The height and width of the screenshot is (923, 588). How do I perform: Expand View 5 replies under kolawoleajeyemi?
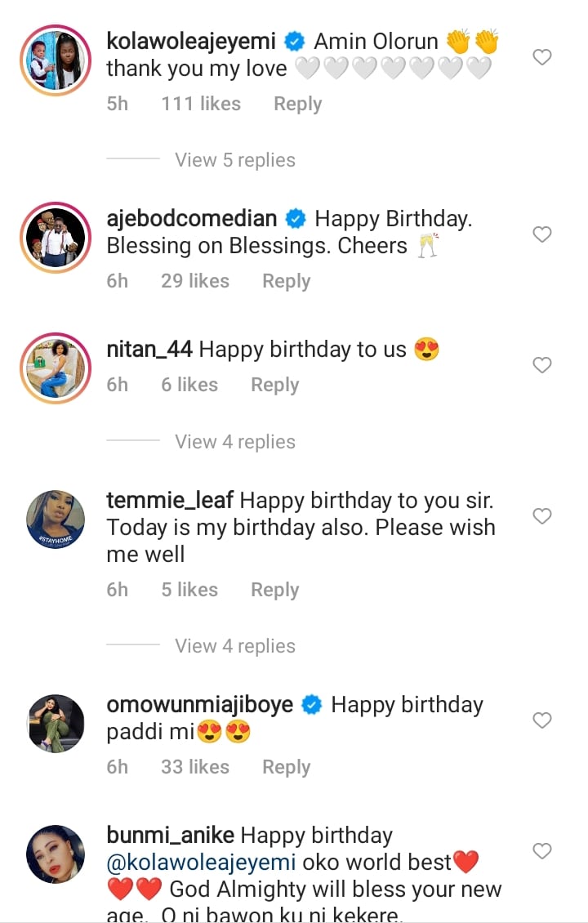[x=235, y=160]
